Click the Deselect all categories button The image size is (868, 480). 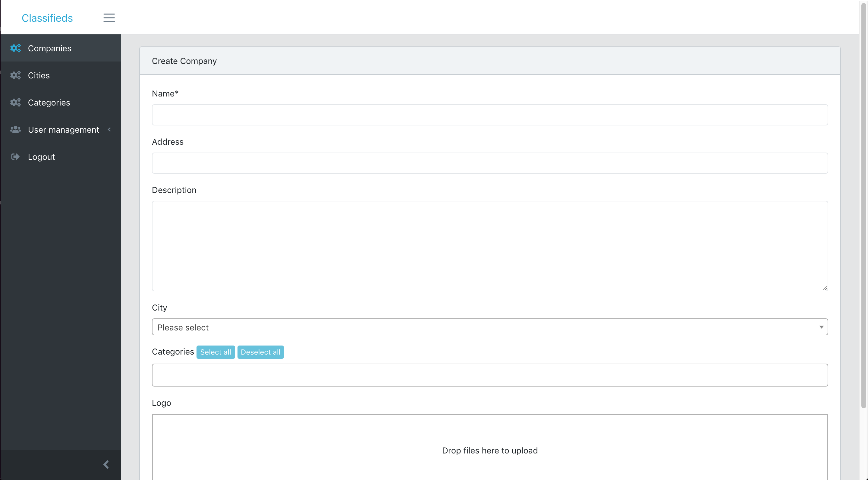point(260,352)
